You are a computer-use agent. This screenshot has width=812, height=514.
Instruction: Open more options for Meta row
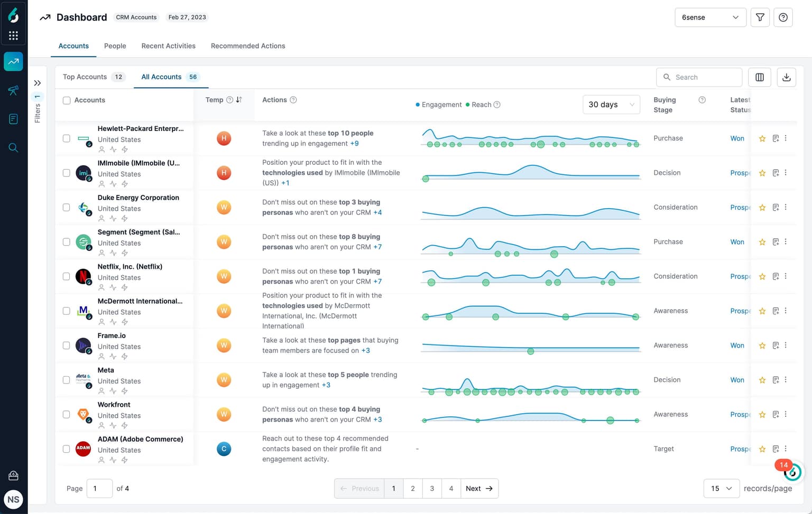click(786, 380)
